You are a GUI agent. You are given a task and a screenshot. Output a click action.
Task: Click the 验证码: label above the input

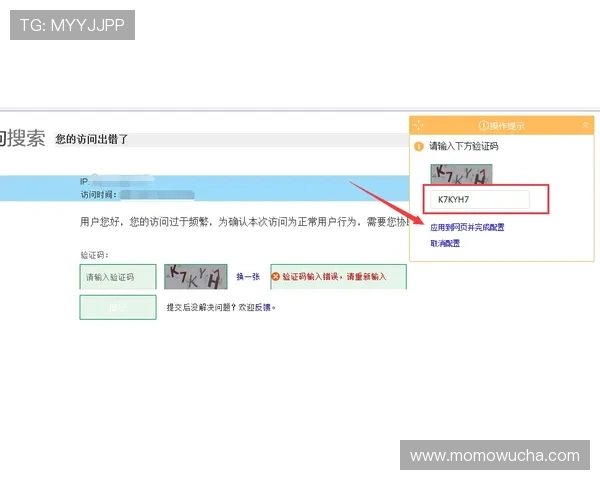point(94,255)
